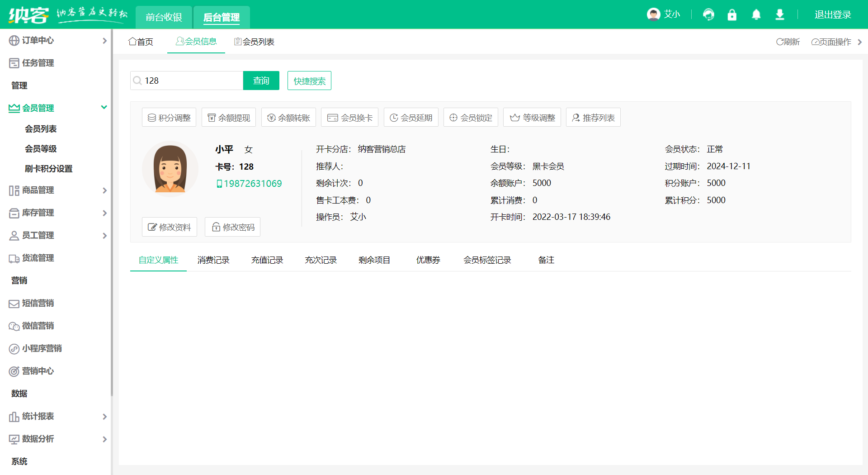Switch to the 消费记录 consumption record tab
Image resolution: width=868 pixels, height=475 pixels.
[x=213, y=260]
